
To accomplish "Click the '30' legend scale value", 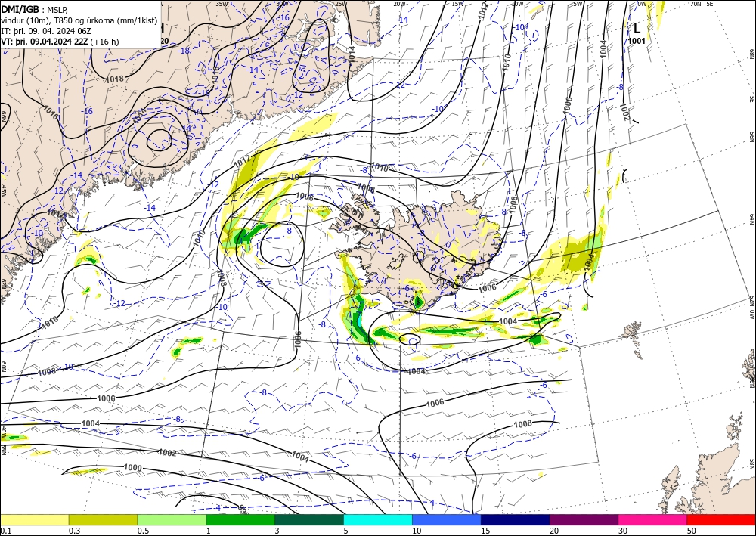I will pyautogui.click(x=623, y=531).
